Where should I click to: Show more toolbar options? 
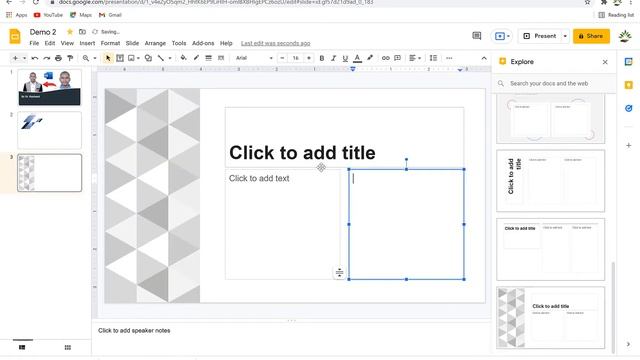(x=449, y=58)
